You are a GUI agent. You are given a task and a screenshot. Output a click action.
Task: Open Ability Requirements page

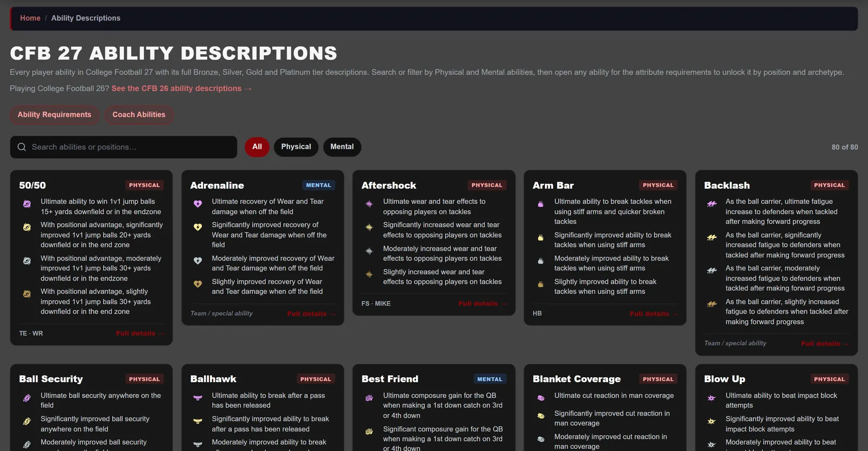[x=54, y=115]
